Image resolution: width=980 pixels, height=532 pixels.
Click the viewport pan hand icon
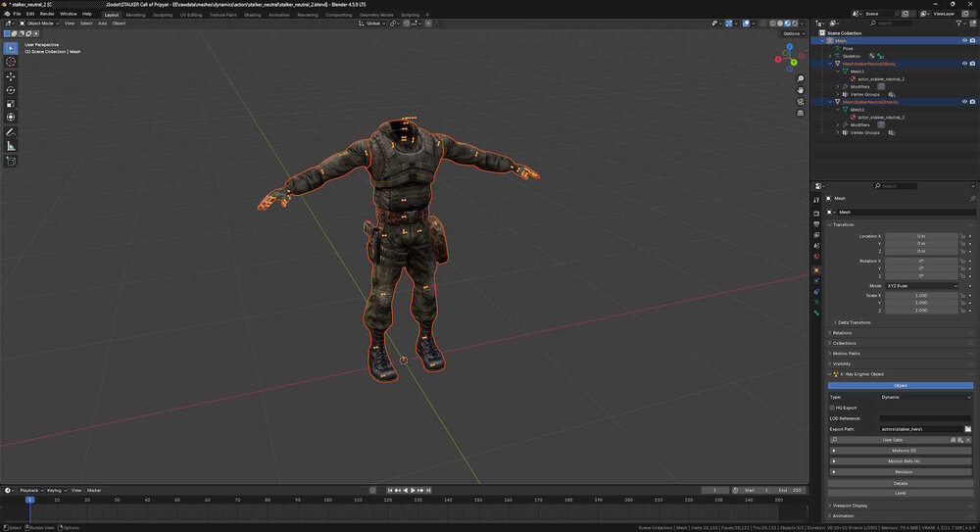pos(800,90)
